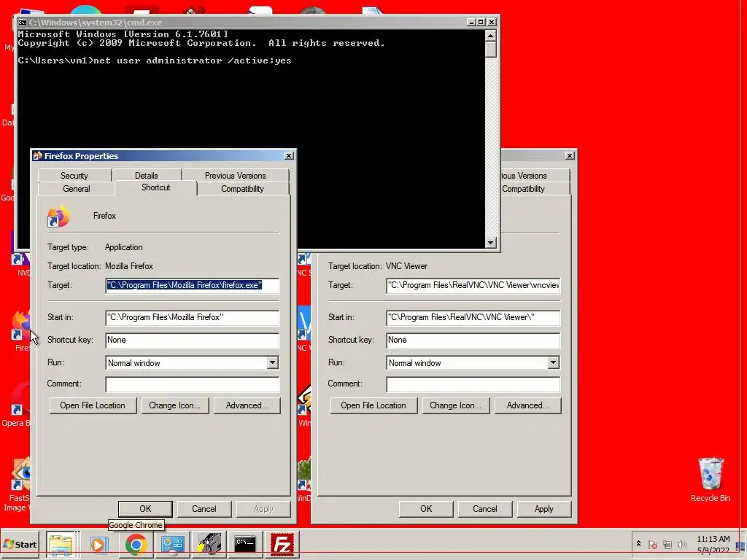Click the Firefox shortcut icon in properties dialog
The width and height of the screenshot is (747, 560).
click(59, 216)
